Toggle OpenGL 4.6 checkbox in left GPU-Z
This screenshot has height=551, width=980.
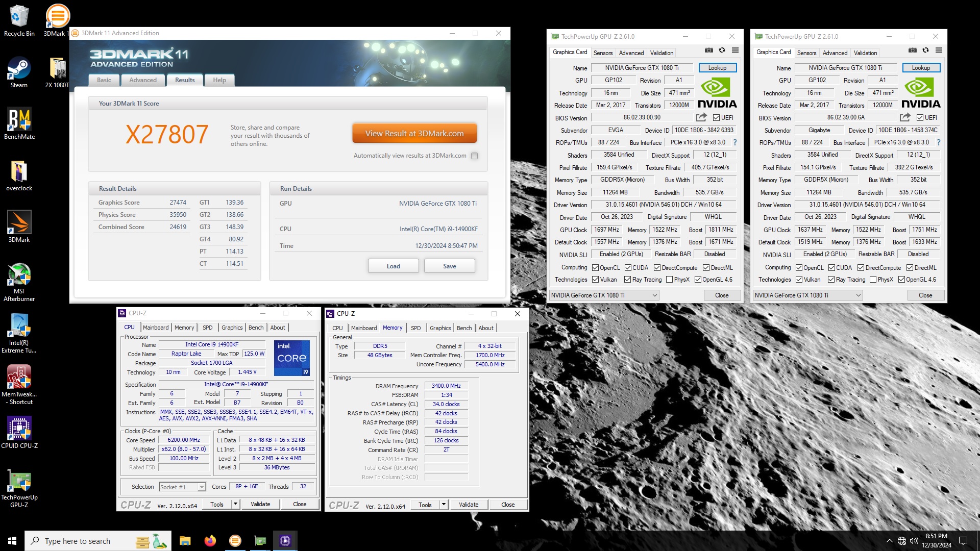pos(698,280)
